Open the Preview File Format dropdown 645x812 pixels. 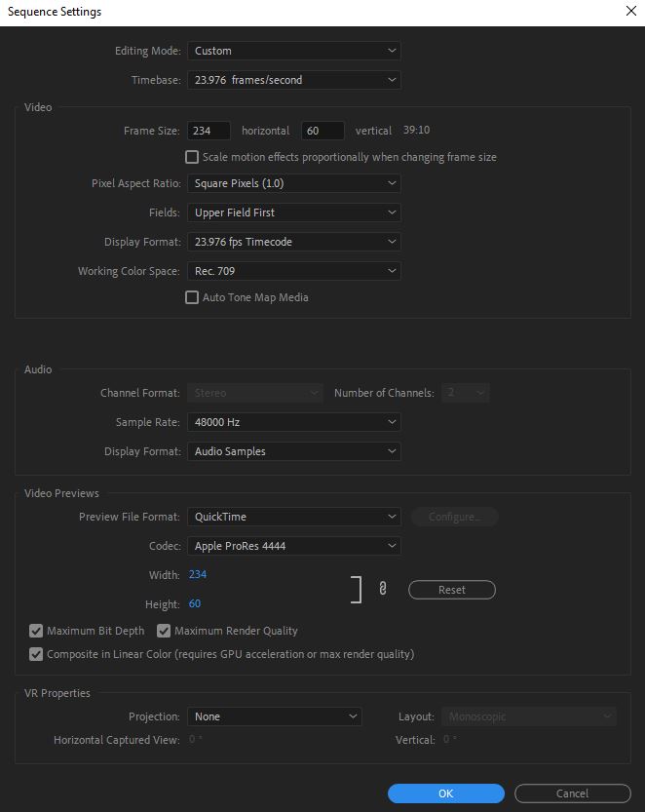point(294,516)
